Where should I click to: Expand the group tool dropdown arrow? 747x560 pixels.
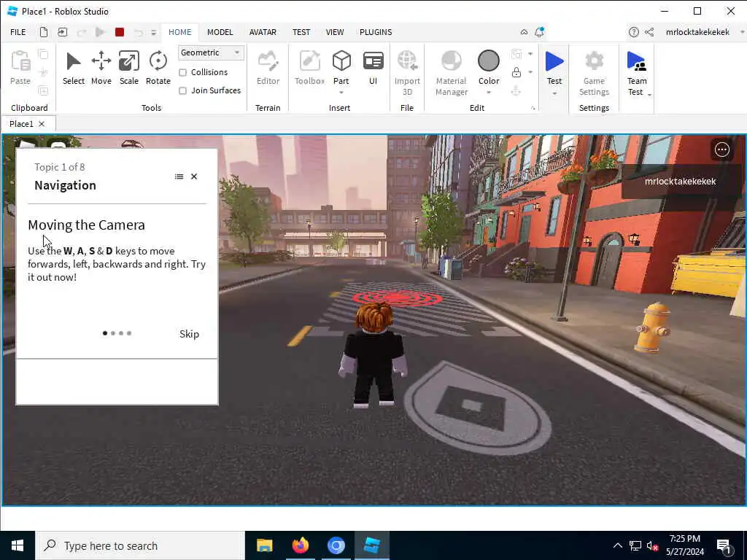tap(530, 54)
